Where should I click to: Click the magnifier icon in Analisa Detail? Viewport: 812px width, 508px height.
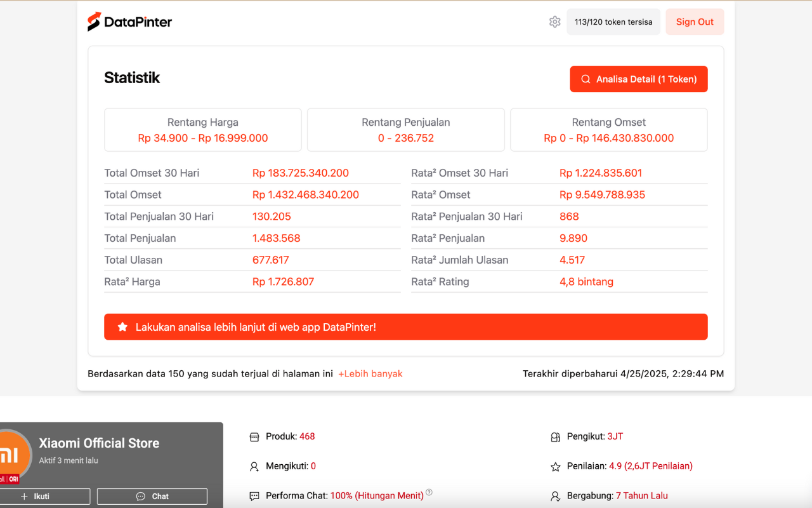pos(586,79)
